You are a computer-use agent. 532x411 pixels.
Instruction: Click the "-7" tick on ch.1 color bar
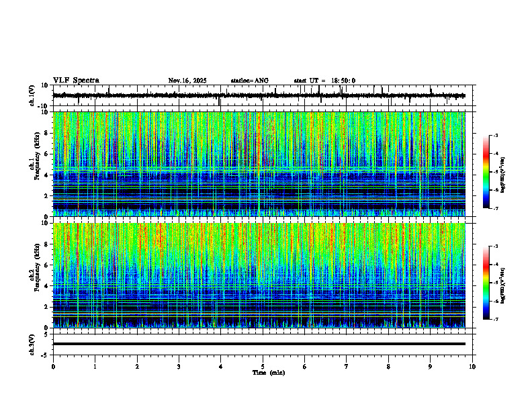(x=495, y=208)
